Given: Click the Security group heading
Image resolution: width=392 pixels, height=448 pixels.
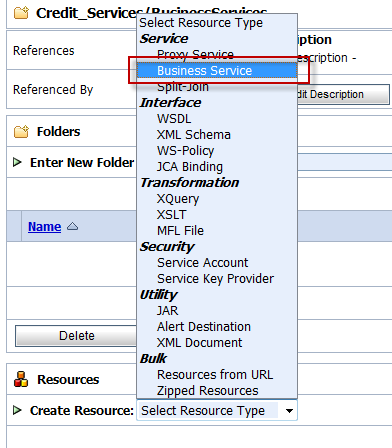Looking at the screenshot, I should pyautogui.click(x=167, y=247).
